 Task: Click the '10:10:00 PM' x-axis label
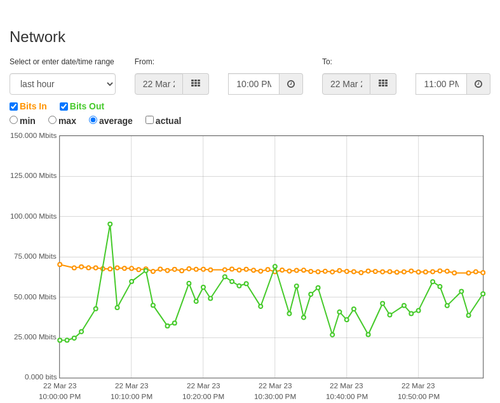point(132,397)
